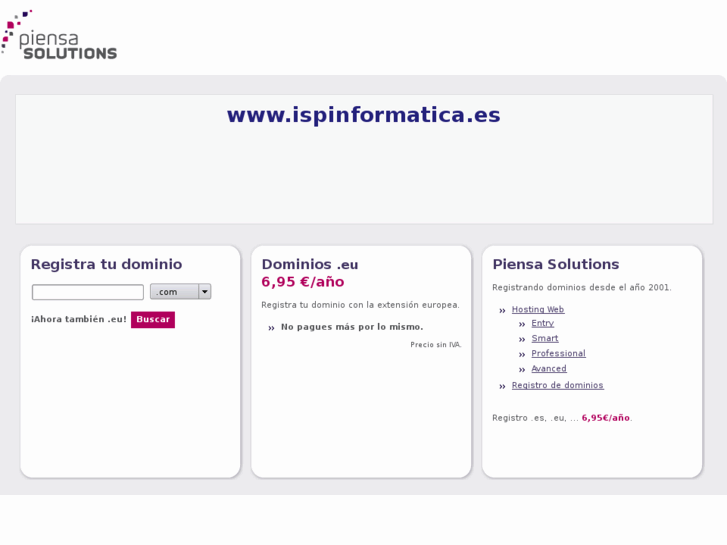Click 'Registrando dominios desde el año 2001.' text
Image resolution: width=727 pixels, height=545 pixels.
(x=582, y=288)
